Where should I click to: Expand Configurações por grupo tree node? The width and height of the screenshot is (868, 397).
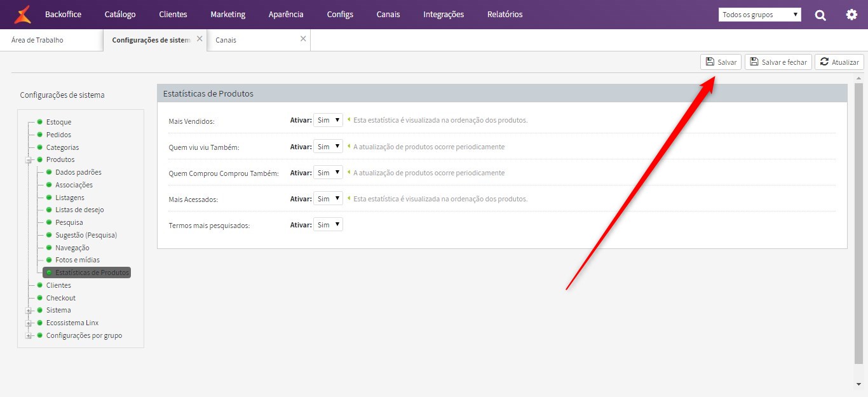click(29, 336)
